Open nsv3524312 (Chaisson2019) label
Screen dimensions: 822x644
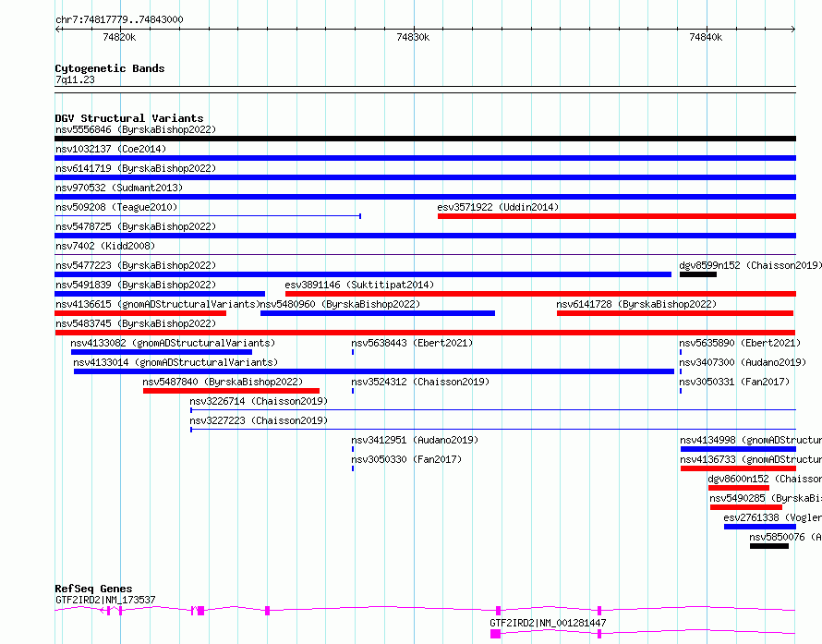[x=420, y=382]
